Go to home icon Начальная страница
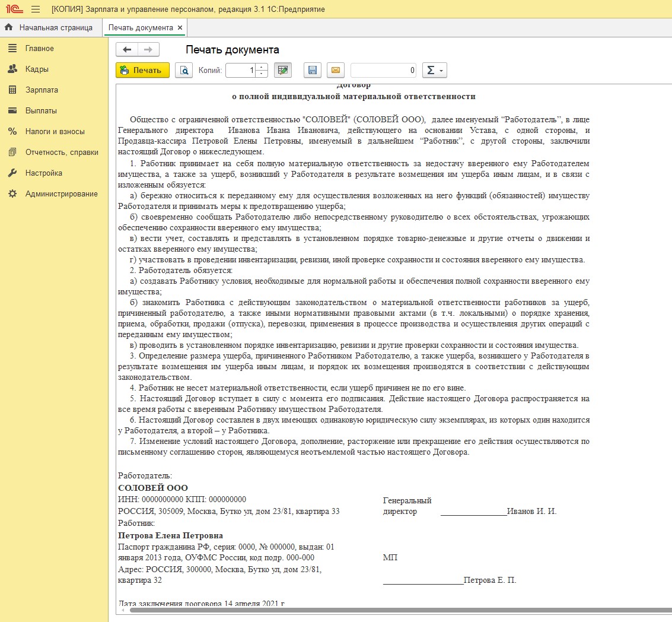The image size is (672, 622). (x=8, y=27)
